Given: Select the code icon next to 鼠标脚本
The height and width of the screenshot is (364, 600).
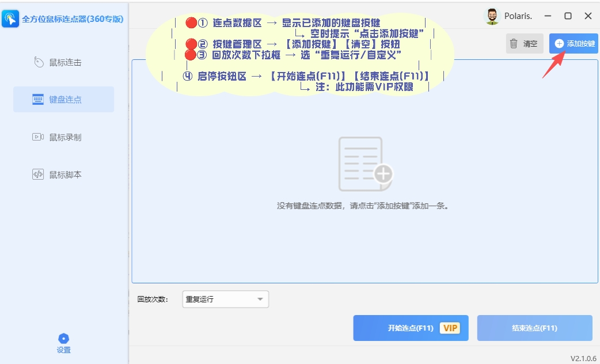Looking at the screenshot, I should point(38,174).
